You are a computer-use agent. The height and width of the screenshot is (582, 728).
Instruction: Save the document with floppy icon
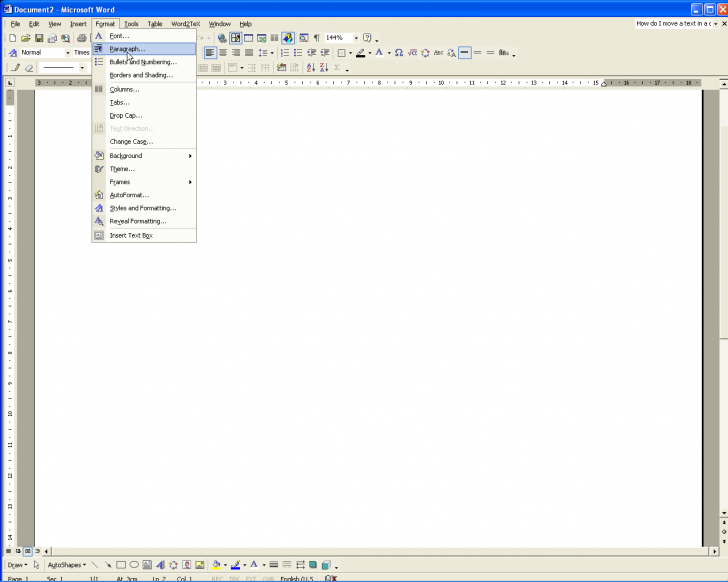[x=39, y=38]
